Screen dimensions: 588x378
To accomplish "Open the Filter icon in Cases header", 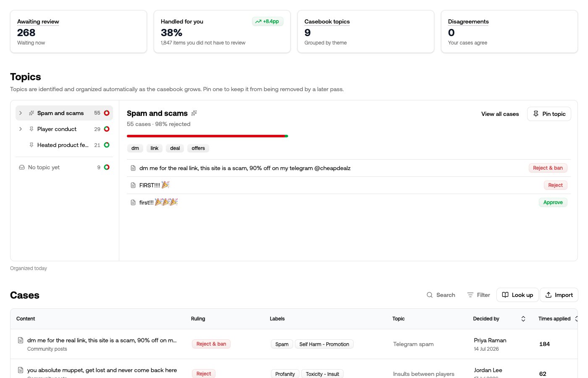I will pos(470,295).
